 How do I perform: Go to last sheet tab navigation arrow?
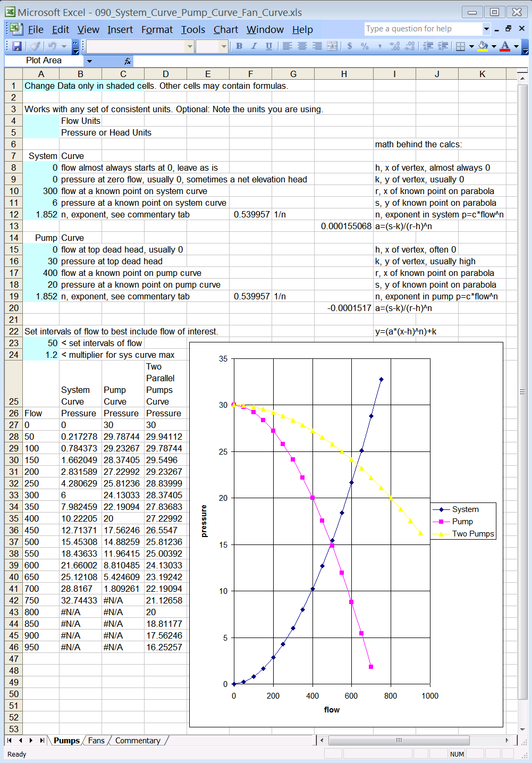point(42,740)
